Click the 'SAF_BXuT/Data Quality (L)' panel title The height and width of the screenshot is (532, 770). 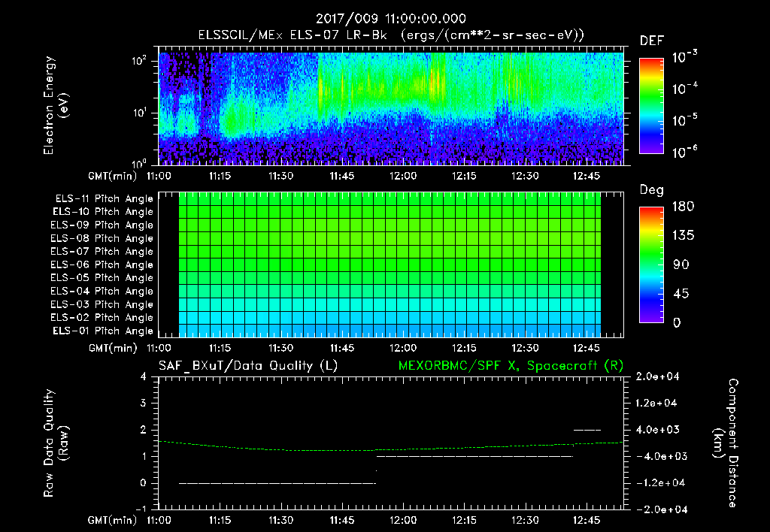click(248, 366)
